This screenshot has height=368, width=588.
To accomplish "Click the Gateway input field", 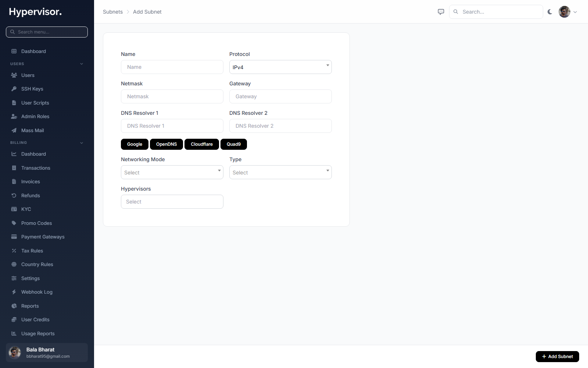I will click(x=280, y=96).
